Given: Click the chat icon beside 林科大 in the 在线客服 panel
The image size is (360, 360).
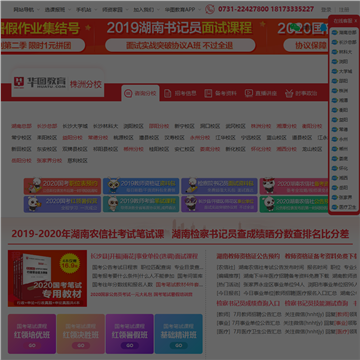Looking at the screenshot, I should coord(335,52).
